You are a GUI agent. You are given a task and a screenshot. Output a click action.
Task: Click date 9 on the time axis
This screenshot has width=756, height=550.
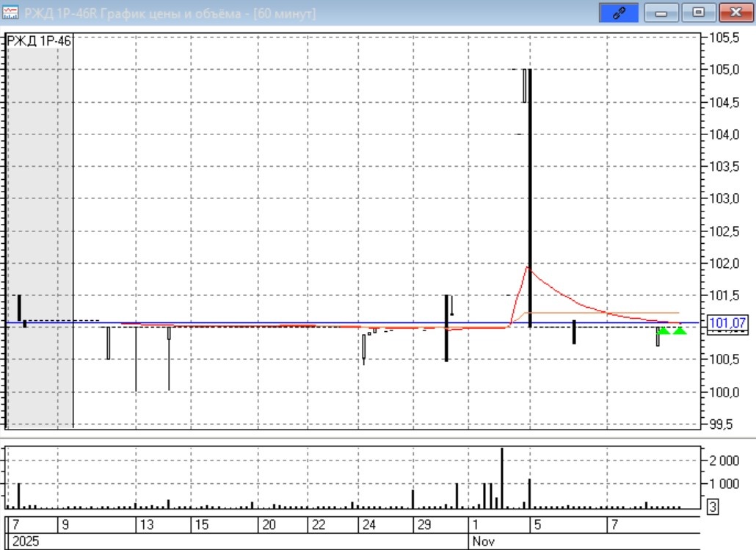pyautogui.click(x=65, y=525)
